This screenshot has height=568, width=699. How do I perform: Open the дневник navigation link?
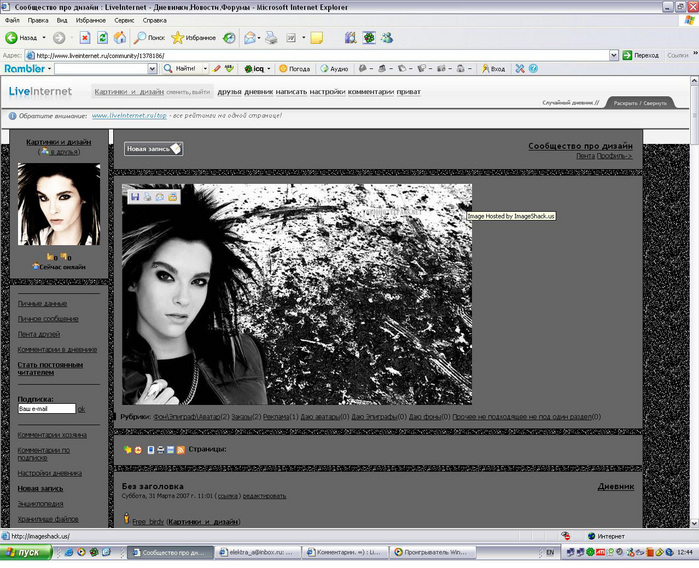pyautogui.click(x=259, y=92)
